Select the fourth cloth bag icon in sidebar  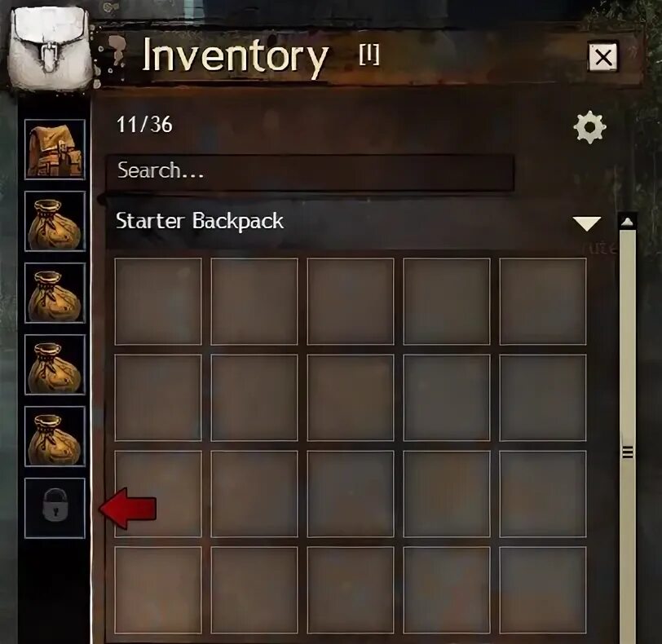55,436
